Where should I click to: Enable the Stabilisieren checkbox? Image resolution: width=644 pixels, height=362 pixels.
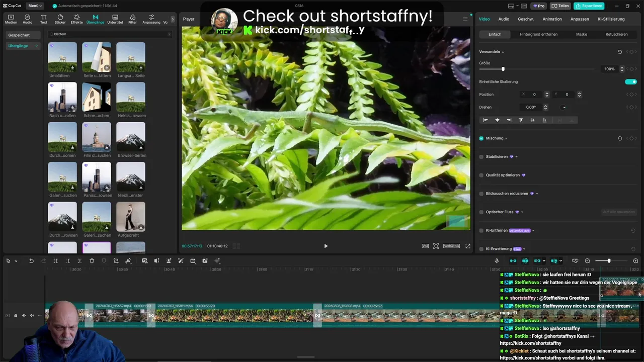tap(481, 157)
